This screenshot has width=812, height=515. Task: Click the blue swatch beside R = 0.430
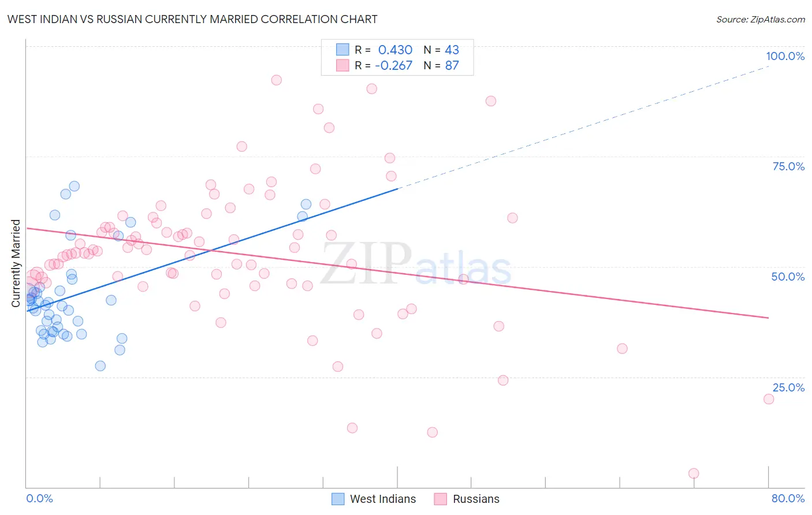click(342, 50)
